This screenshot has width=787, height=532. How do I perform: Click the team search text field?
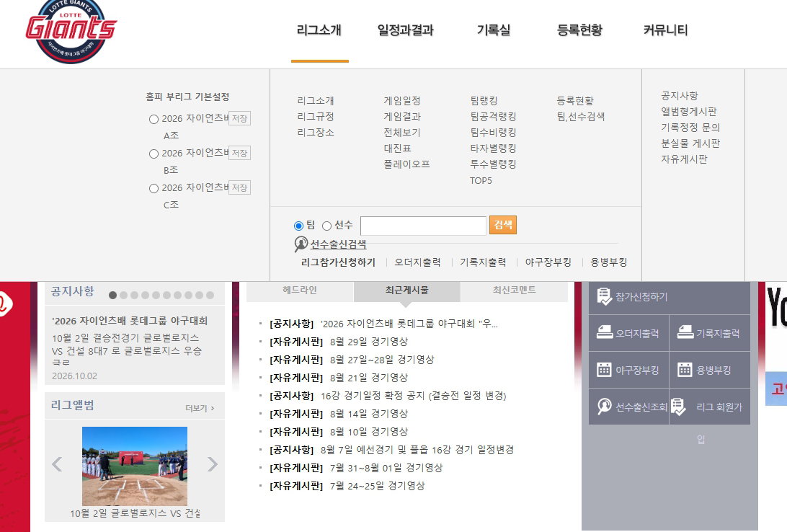(423, 226)
